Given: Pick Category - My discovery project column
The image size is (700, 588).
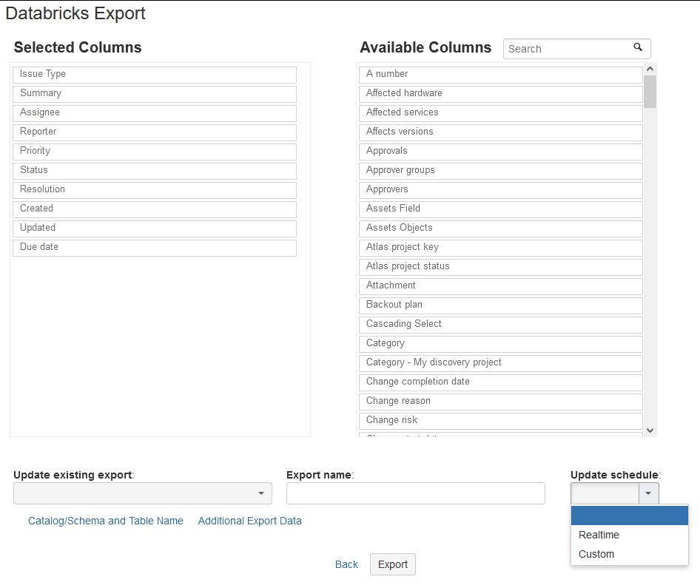Looking at the screenshot, I should [x=501, y=363].
